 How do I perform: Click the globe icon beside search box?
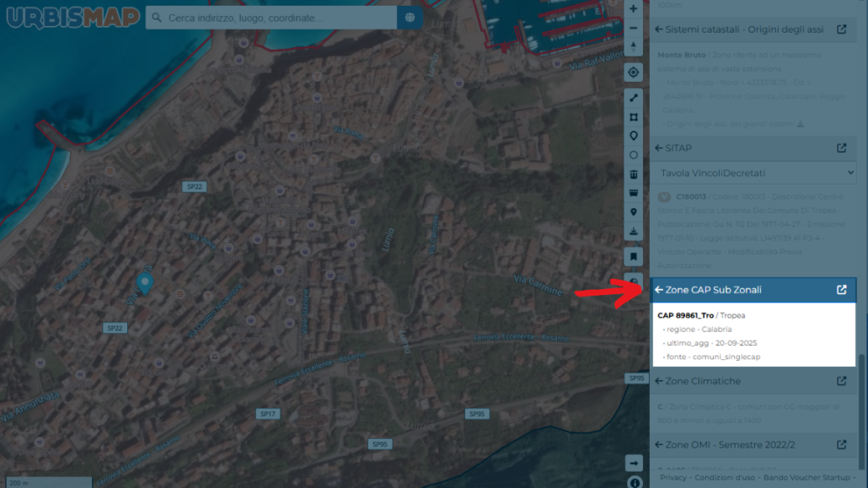(x=410, y=18)
